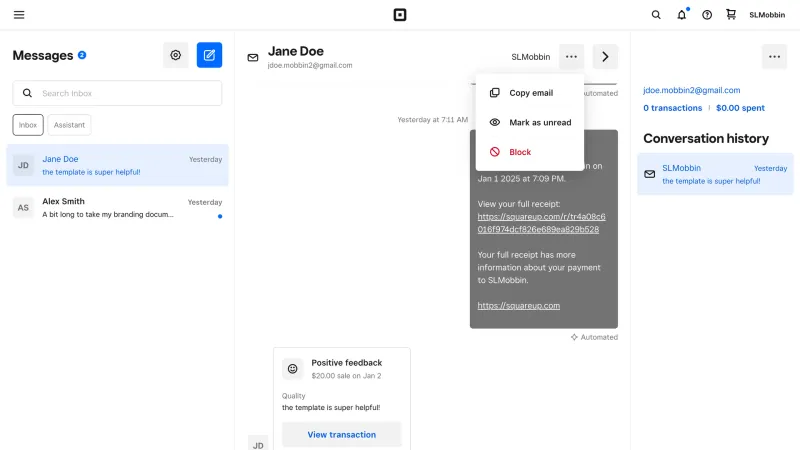Click the SLMobbin label in conversation header
Image resolution: width=800 pixels, height=450 pixels.
(x=531, y=57)
